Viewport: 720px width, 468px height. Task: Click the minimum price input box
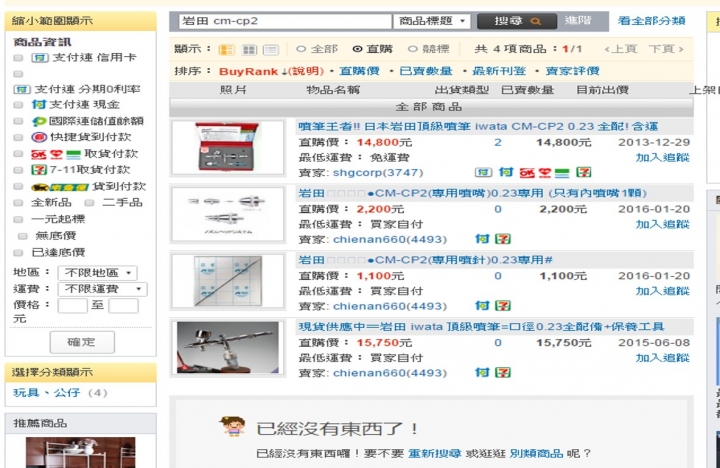[x=72, y=305]
